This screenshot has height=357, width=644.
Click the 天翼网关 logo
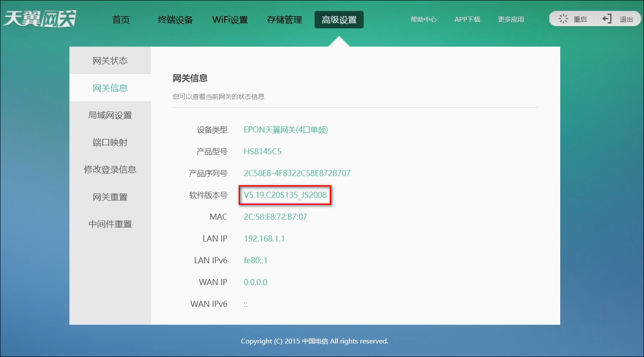click(x=39, y=19)
